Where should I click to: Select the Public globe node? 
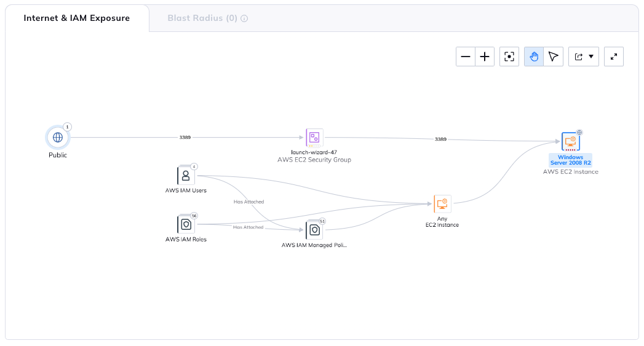coord(58,137)
